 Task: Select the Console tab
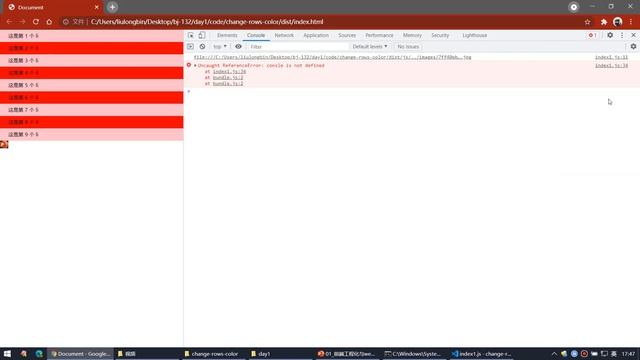point(256,36)
